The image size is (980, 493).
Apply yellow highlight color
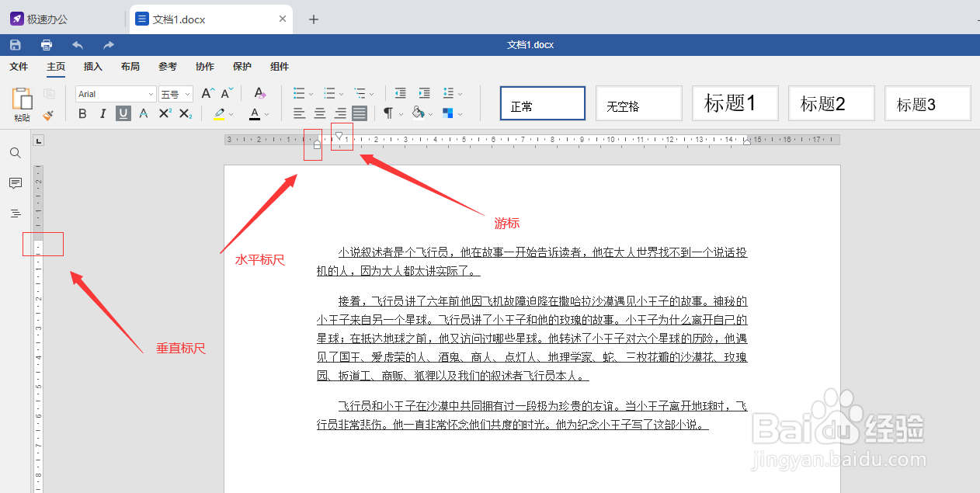tap(219, 114)
